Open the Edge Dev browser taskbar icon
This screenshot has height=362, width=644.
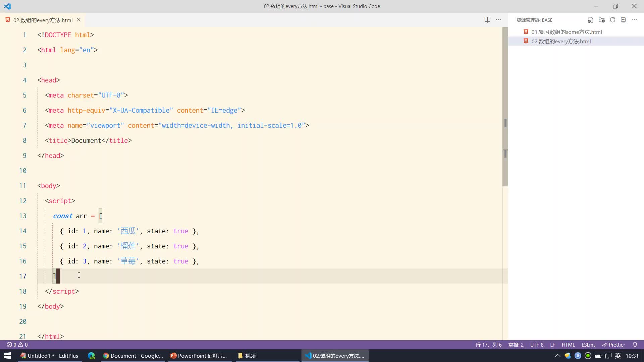click(x=91, y=356)
